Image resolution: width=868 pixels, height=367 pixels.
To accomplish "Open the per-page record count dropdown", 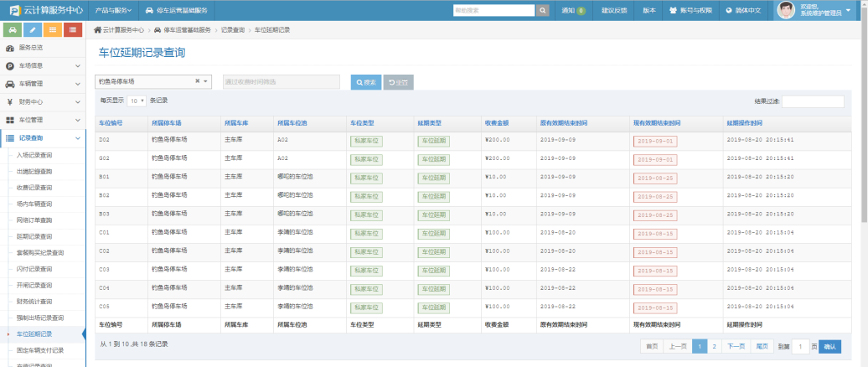I will [137, 100].
